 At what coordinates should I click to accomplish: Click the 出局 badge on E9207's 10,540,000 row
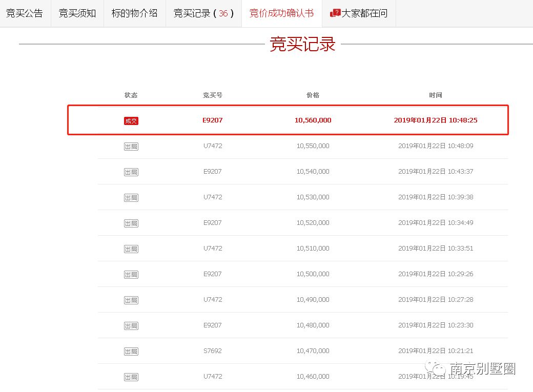coord(131,172)
